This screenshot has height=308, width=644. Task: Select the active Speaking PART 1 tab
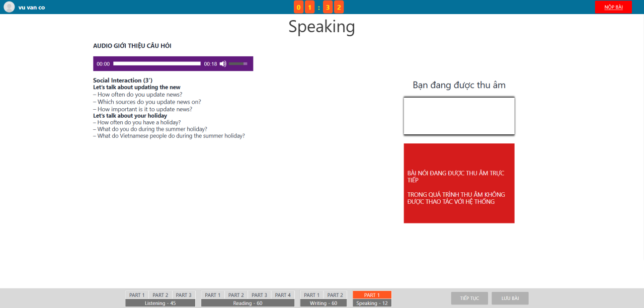[x=371, y=295]
